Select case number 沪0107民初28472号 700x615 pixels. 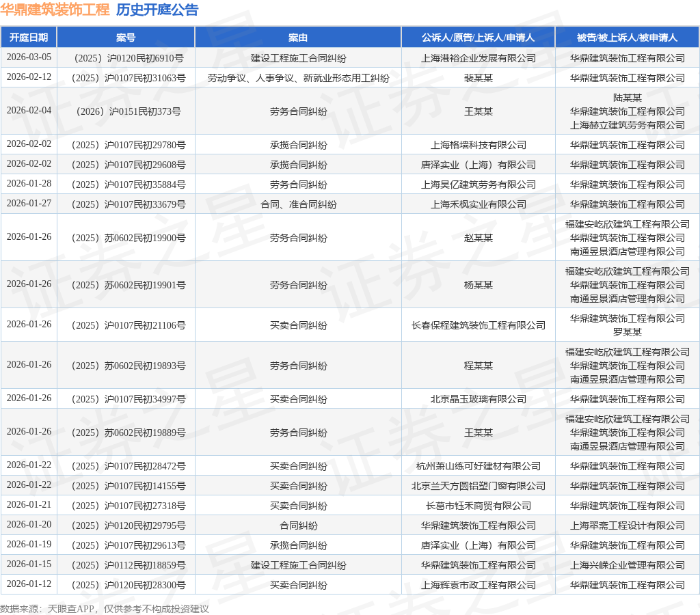[x=129, y=466]
